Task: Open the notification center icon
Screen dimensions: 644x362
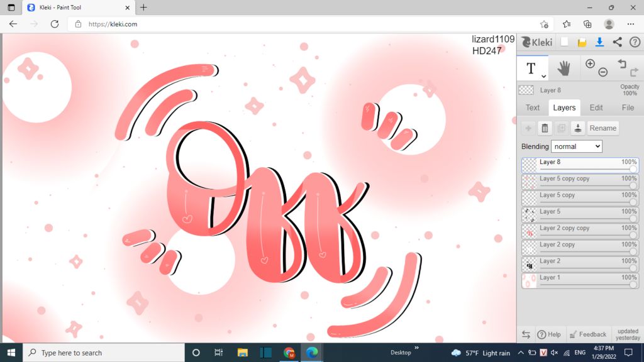Action: (x=628, y=353)
